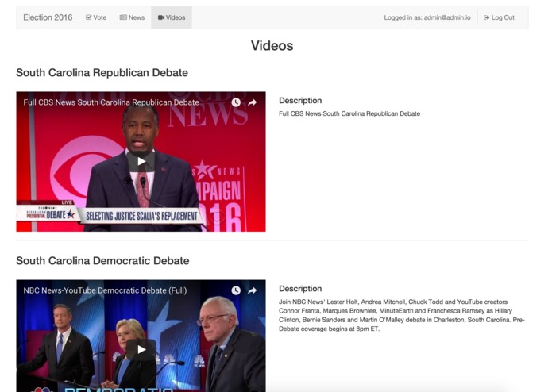
Task: Open the News tab
Action: click(x=132, y=17)
